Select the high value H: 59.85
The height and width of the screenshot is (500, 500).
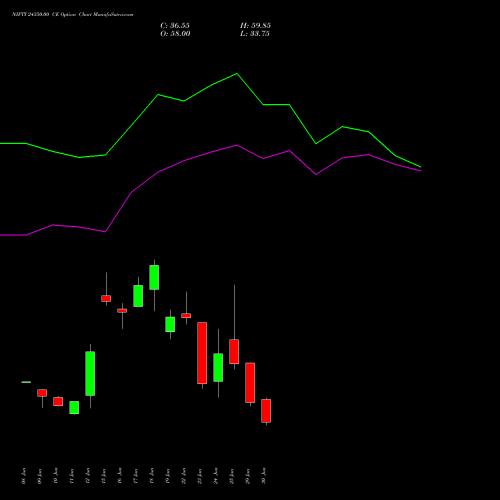click(x=255, y=26)
